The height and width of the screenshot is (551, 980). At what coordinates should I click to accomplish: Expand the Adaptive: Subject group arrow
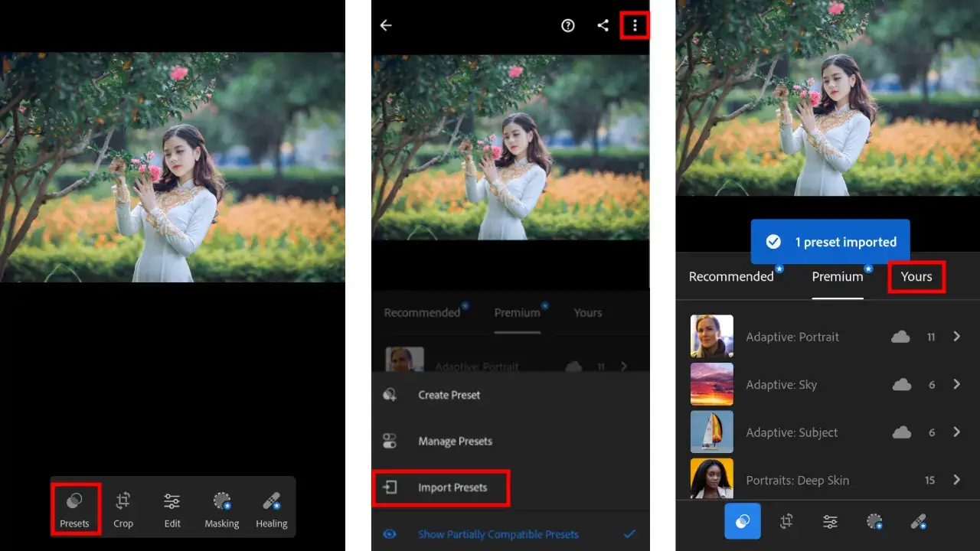point(956,432)
